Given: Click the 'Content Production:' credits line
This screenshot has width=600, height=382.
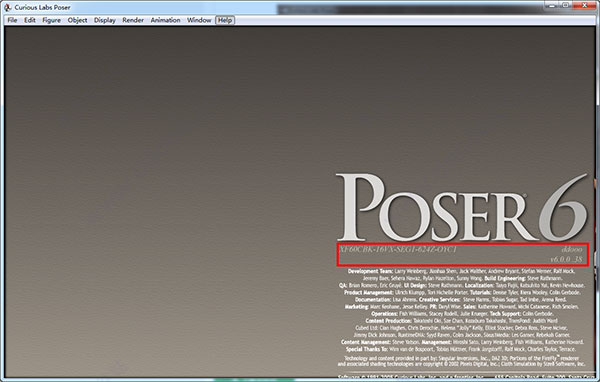Looking at the screenshot, I should [x=461, y=321].
